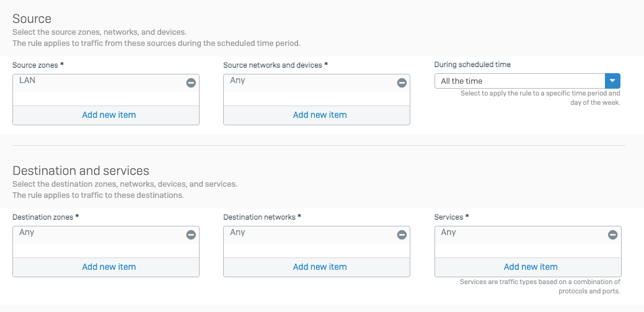
Task: Click the Destination networks field label
Action: tap(262, 217)
